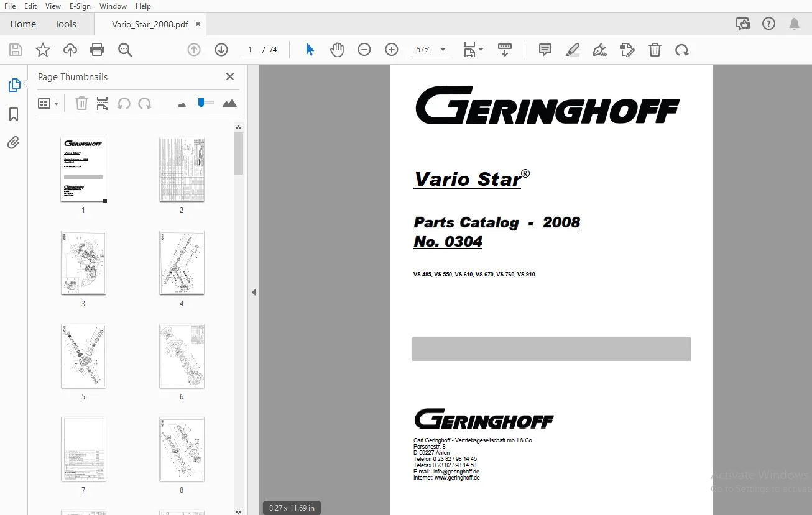The image size is (812, 515).
Task: Open the share comments icon top right
Action: pos(742,24)
